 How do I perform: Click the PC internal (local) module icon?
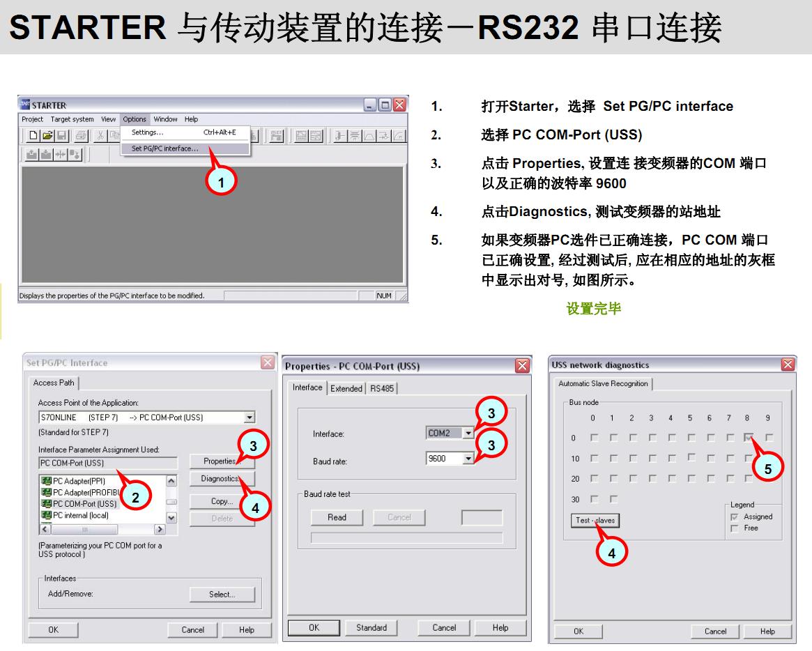(x=46, y=515)
